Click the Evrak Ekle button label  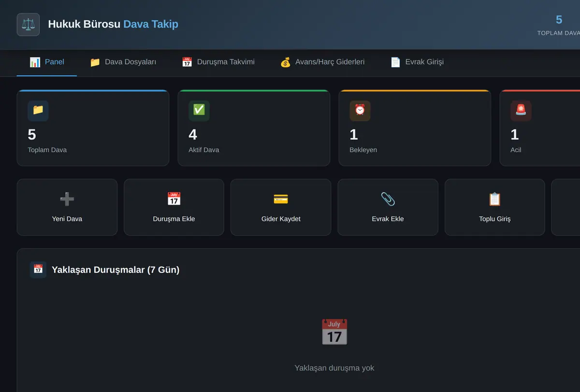tap(388, 219)
